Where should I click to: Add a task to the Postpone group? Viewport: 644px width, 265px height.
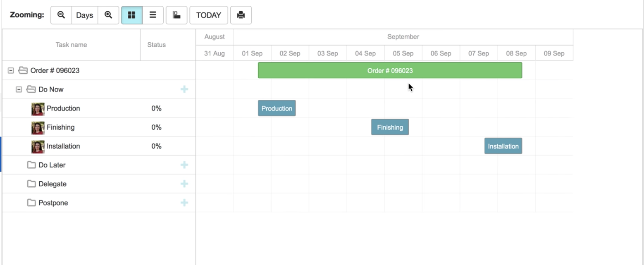[185, 202]
